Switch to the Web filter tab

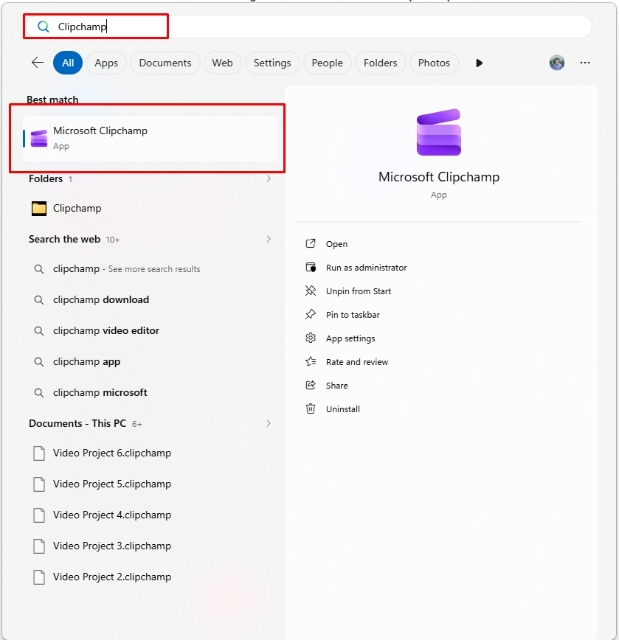(222, 63)
